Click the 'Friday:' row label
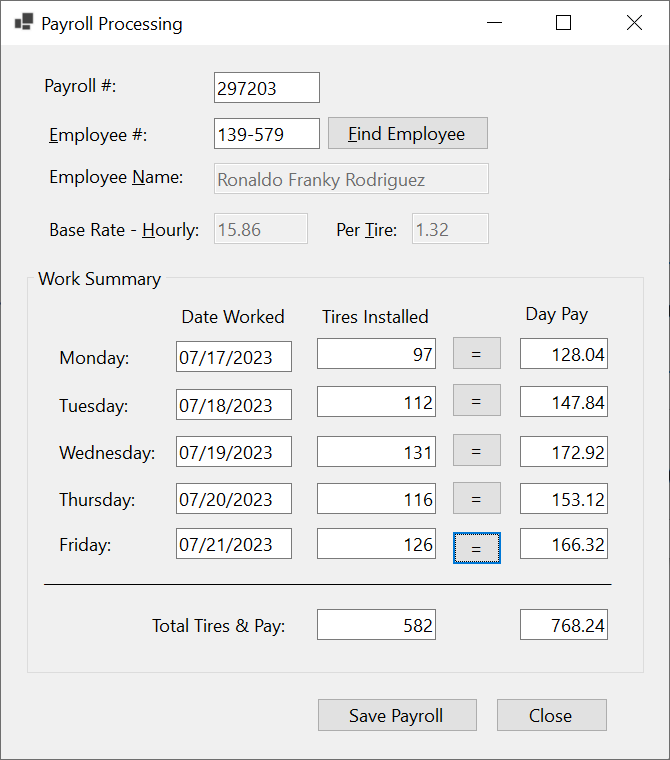The width and height of the screenshot is (670, 760). (x=85, y=545)
